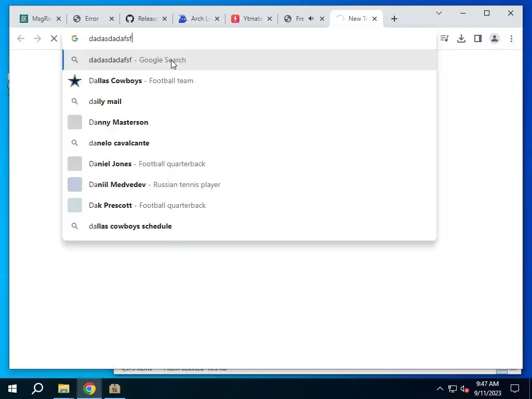Close the Fre audio tab
The width and height of the screenshot is (532, 399).
(322, 19)
